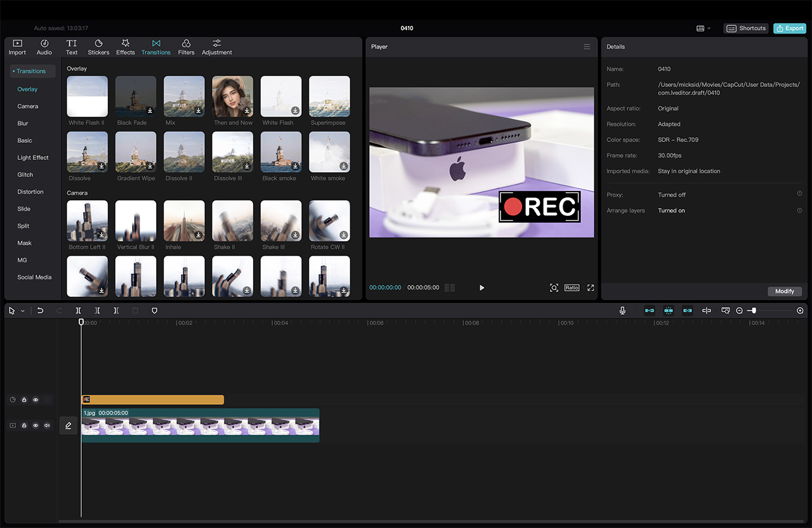812x528 pixels.
Task: Mute the main video track audio
Action: (47, 425)
